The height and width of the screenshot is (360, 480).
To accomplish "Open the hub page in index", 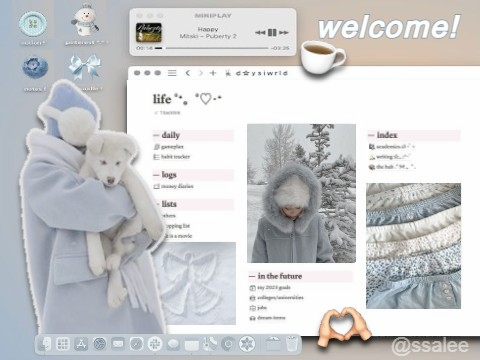I will (392, 167).
